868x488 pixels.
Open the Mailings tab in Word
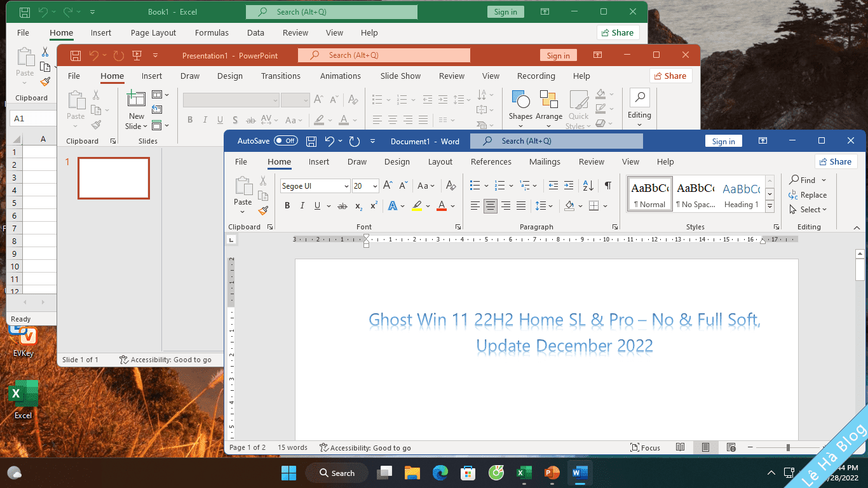pyautogui.click(x=545, y=162)
